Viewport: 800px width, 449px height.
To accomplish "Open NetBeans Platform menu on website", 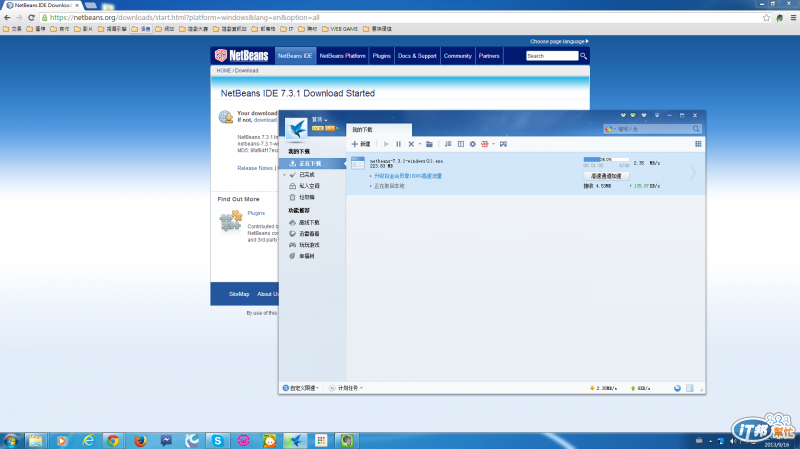I will pos(342,56).
